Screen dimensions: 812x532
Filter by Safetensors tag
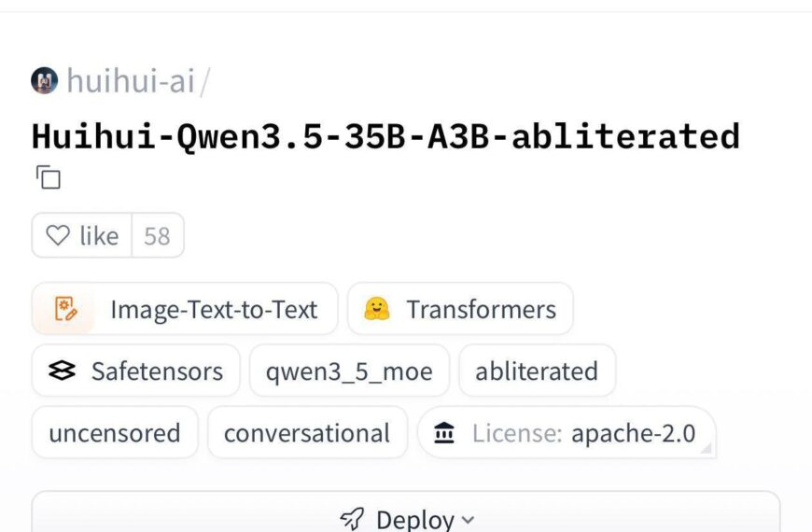(156, 371)
